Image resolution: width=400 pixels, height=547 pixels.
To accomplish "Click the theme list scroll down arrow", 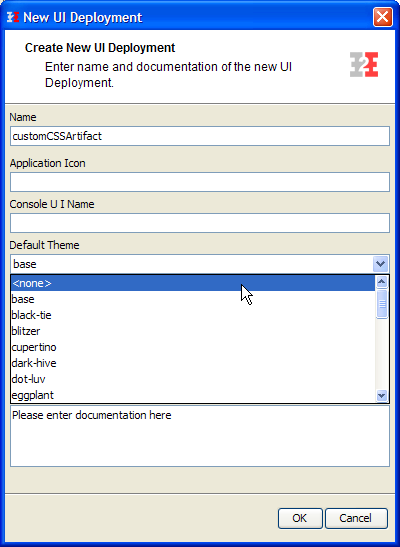I will point(382,396).
